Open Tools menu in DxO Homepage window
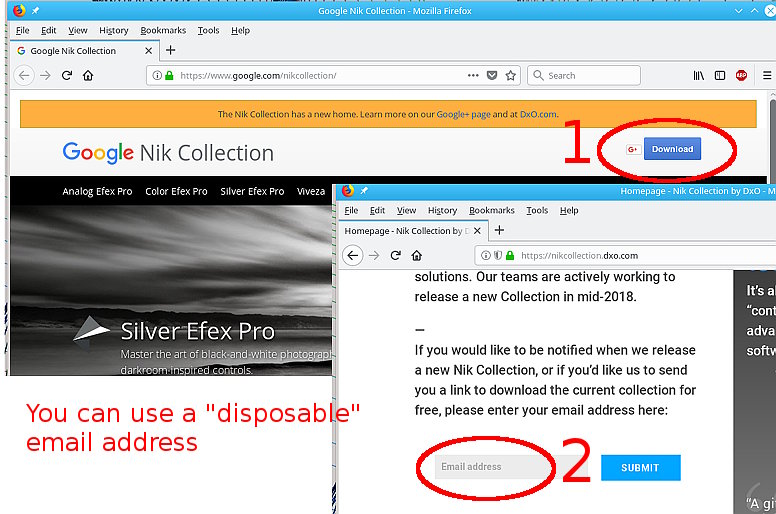Viewport: 776px width, 514px height. [537, 210]
